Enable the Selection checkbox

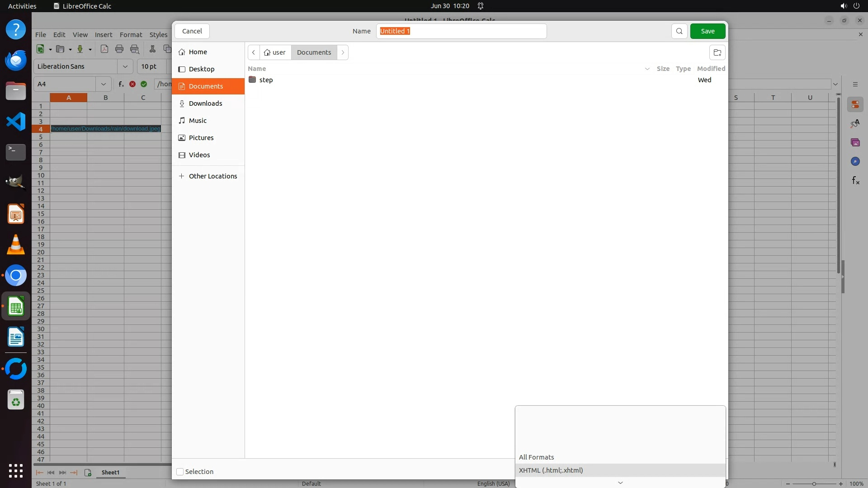point(180,472)
